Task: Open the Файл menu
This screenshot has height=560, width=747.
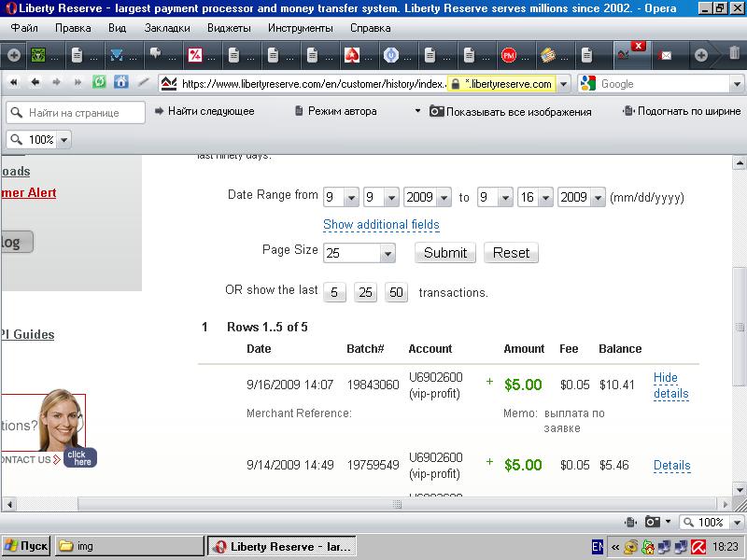Action: [x=24, y=28]
